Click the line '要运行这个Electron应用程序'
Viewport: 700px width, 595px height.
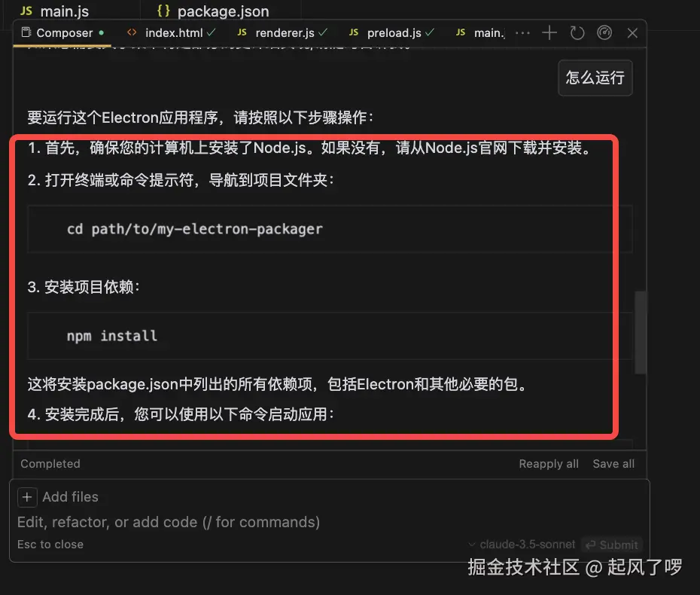(200, 117)
